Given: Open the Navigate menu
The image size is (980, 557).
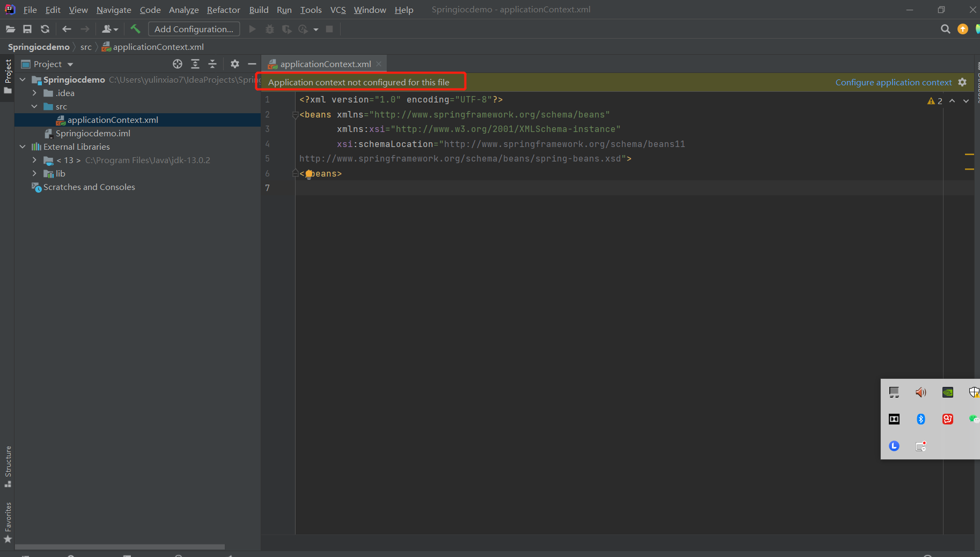Looking at the screenshot, I should pyautogui.click(x=114, y=10).
